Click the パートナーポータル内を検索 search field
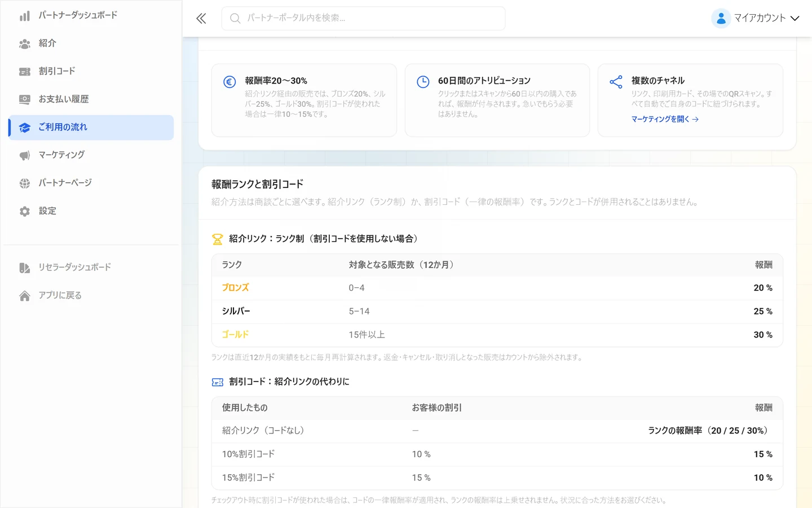This screenshot has height=508, width=812. [363, 19]
